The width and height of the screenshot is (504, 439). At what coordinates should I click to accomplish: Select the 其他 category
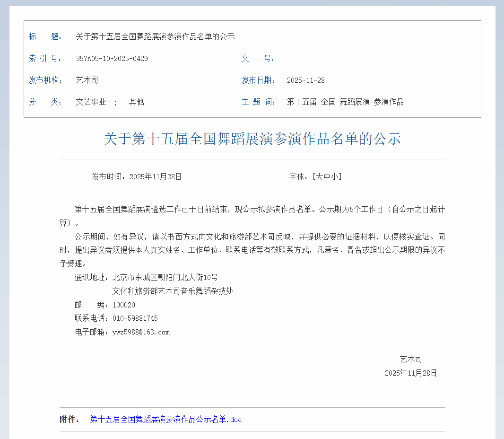click(x=136, y=102)
